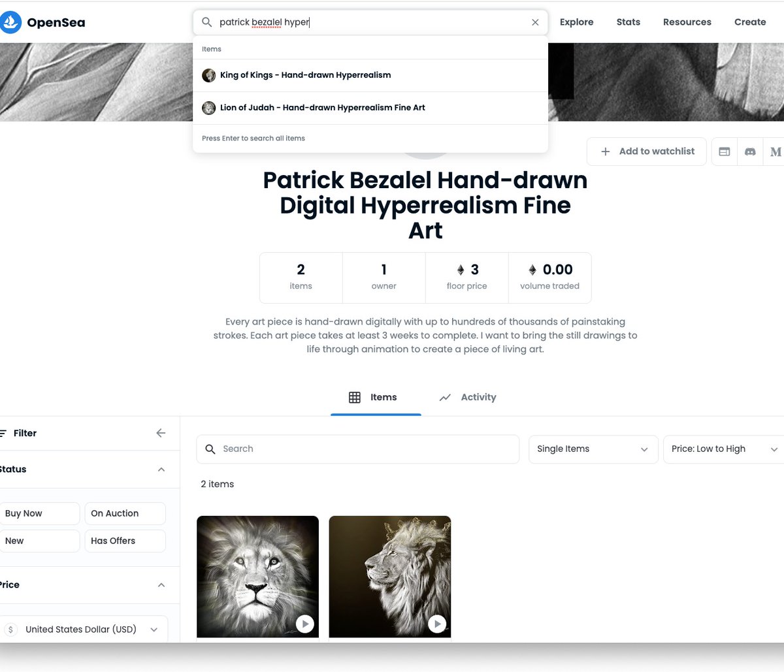Clear the top search field with X
Image resolution: width=784 pixels, height=672 pixels.
coord(535,22)
